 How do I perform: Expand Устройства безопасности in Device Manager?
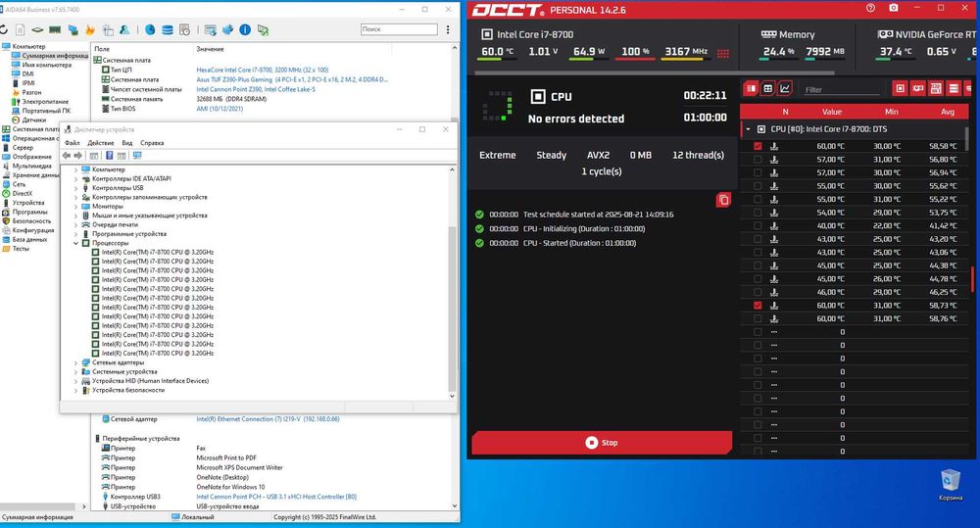pos(76,390)
